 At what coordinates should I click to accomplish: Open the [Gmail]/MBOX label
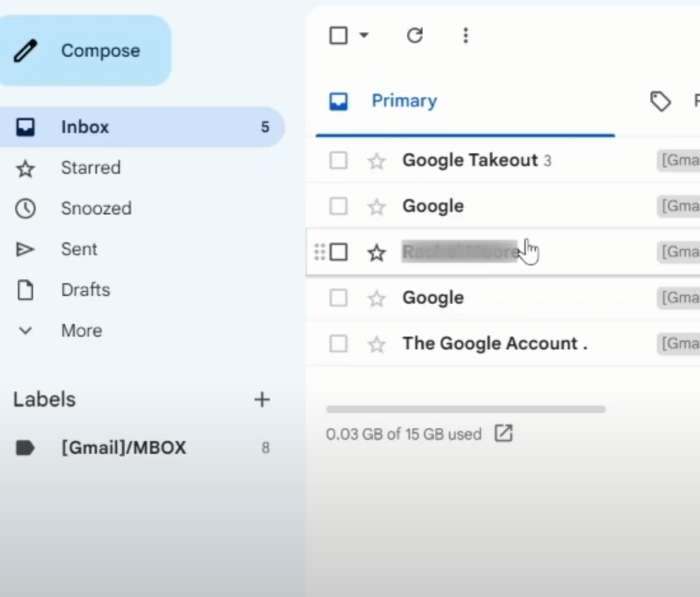[x=123, y=448]
